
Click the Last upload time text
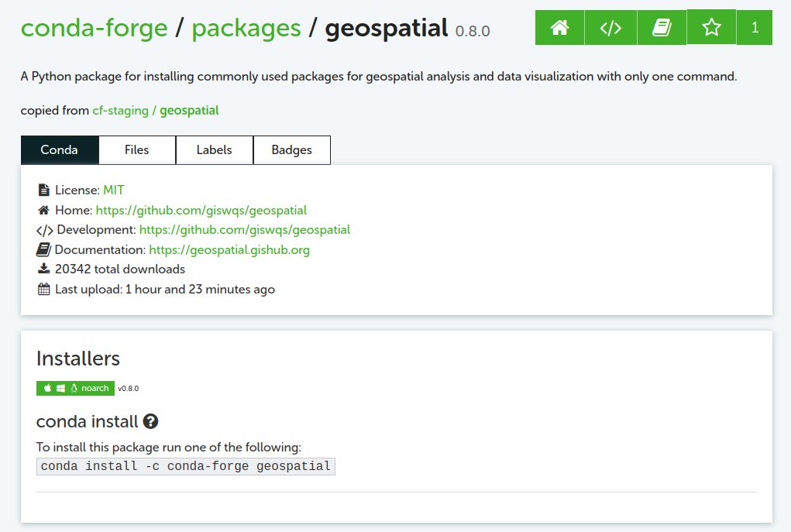click(165, 290)
